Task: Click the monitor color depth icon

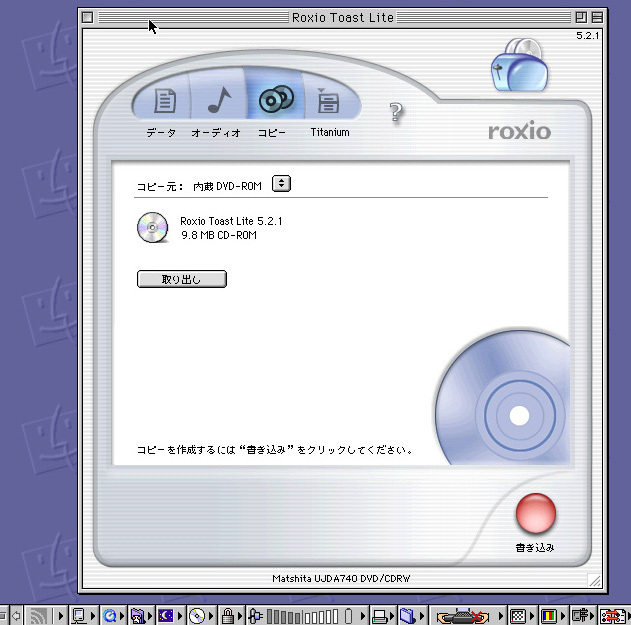Action: tap(549, 616)
